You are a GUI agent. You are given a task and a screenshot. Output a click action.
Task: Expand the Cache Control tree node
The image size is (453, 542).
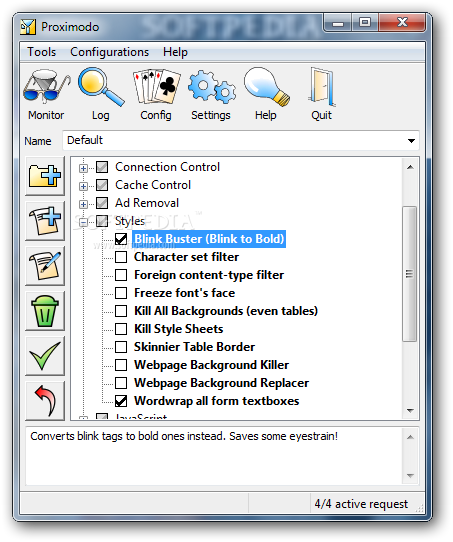click(83, 186)
